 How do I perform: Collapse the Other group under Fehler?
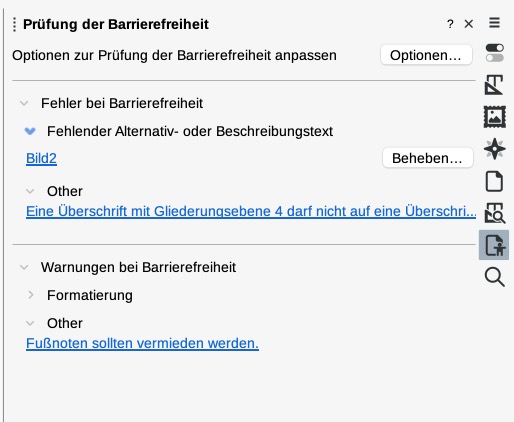click(x=30, y=191)
